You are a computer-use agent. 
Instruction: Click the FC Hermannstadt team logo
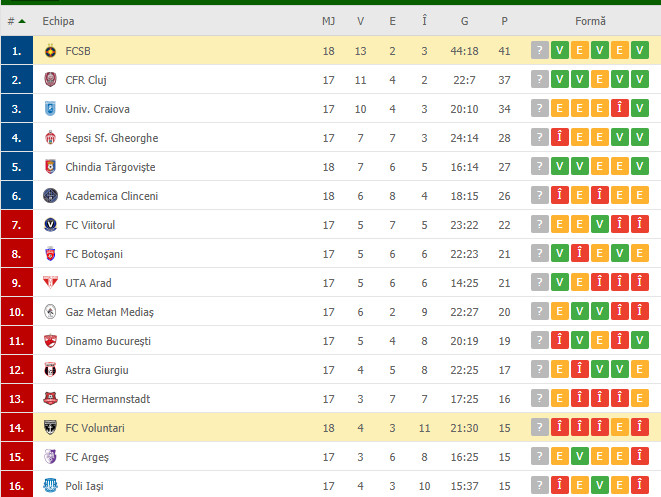(x=50, y=399)
